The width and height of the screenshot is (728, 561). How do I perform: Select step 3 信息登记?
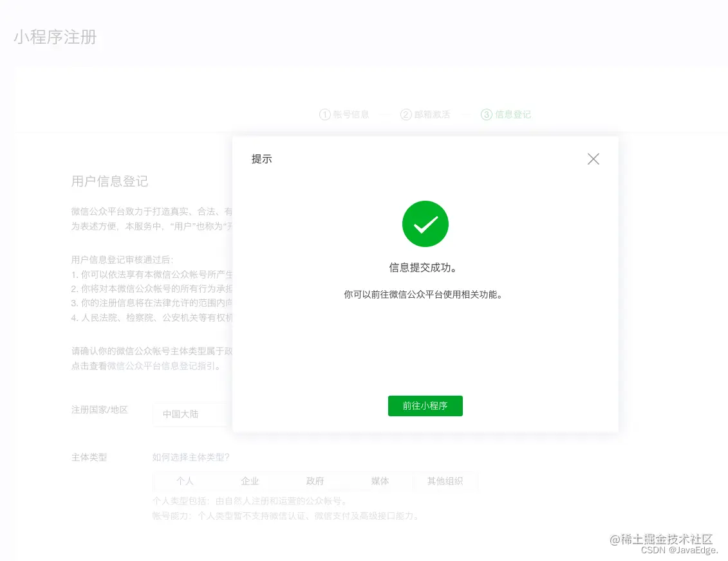pyautogui.click(x=506, y=115)
